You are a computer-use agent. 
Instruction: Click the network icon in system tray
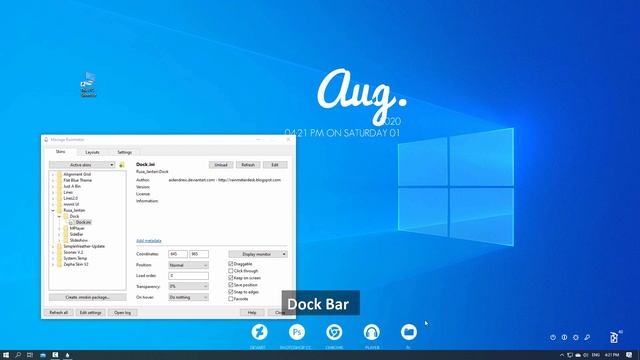[570, 355]
